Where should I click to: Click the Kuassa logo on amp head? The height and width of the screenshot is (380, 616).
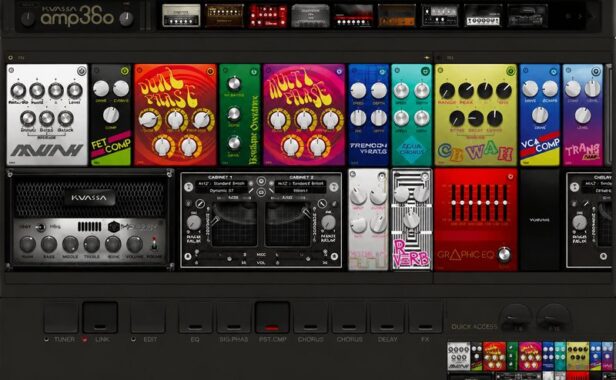click(89, 198)
